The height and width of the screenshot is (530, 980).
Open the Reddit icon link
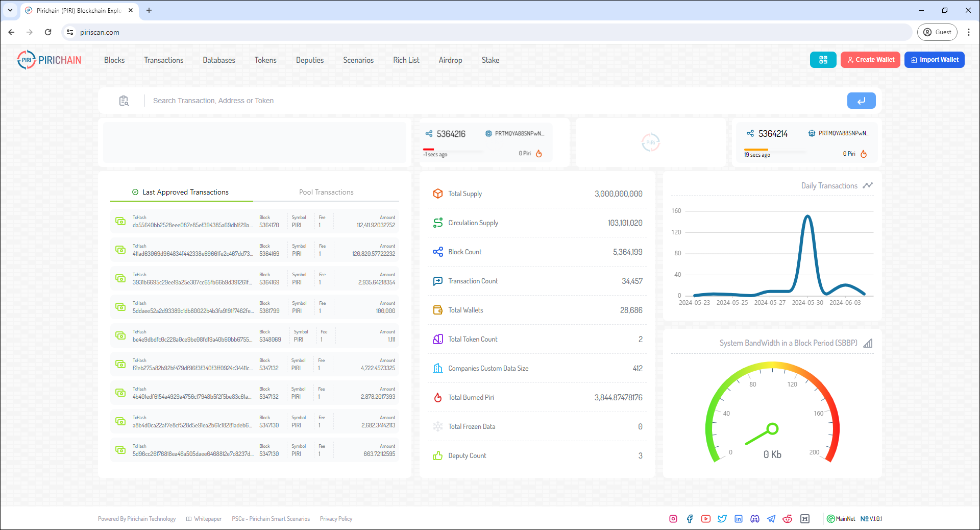788,519
